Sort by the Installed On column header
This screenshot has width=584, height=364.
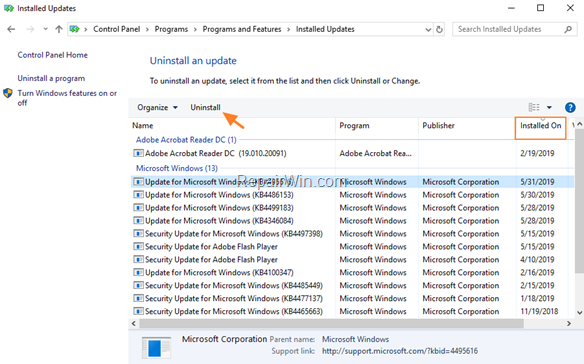click(540, 127)
